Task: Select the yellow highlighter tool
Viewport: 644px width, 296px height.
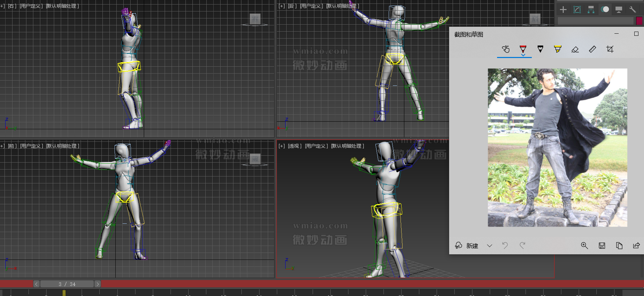Action: pyautogui.click(x=558, y=49)
